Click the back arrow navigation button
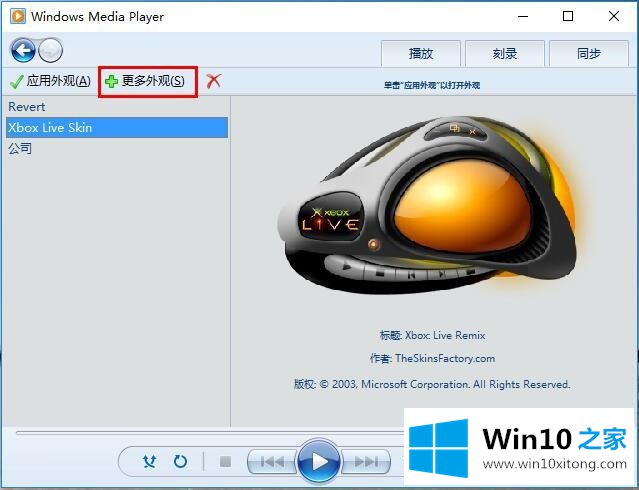 point(23,50)
